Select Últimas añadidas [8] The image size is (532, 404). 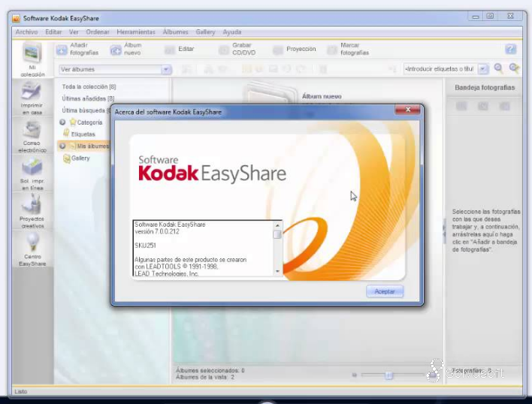[x=88, y=98]
